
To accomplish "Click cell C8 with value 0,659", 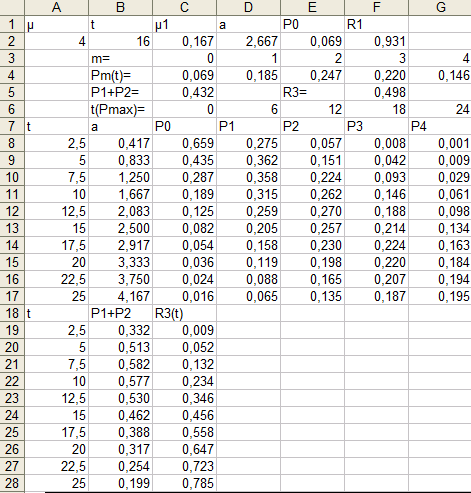I will (x=184, y=143).
